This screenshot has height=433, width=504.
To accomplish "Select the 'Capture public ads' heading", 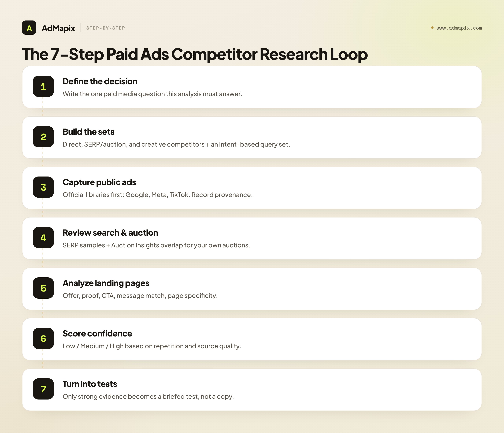I will [99, 182].
